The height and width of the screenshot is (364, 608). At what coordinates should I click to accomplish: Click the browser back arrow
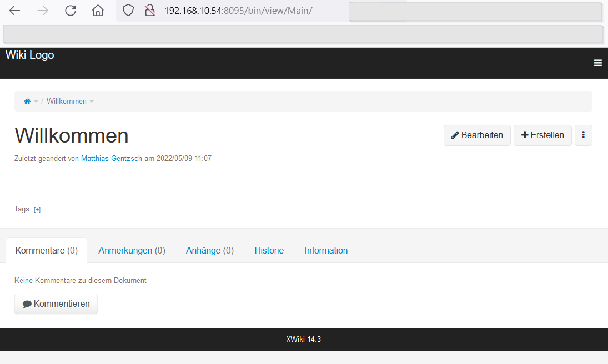[15, 11]
